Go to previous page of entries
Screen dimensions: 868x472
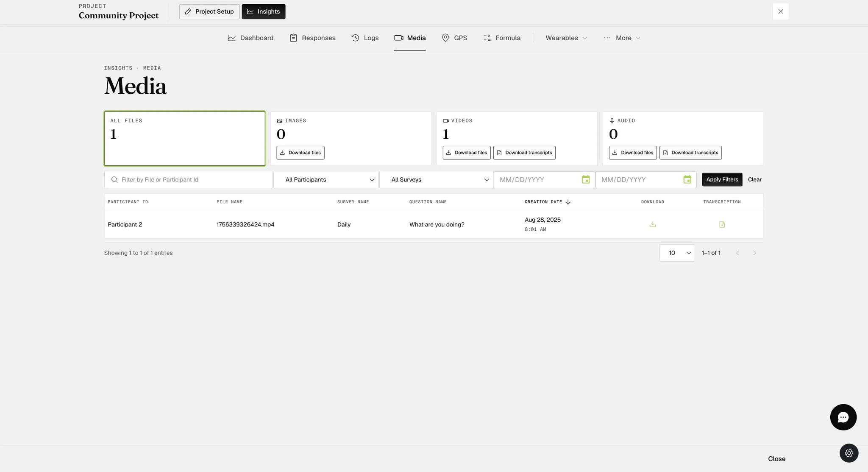coord(737,253)
